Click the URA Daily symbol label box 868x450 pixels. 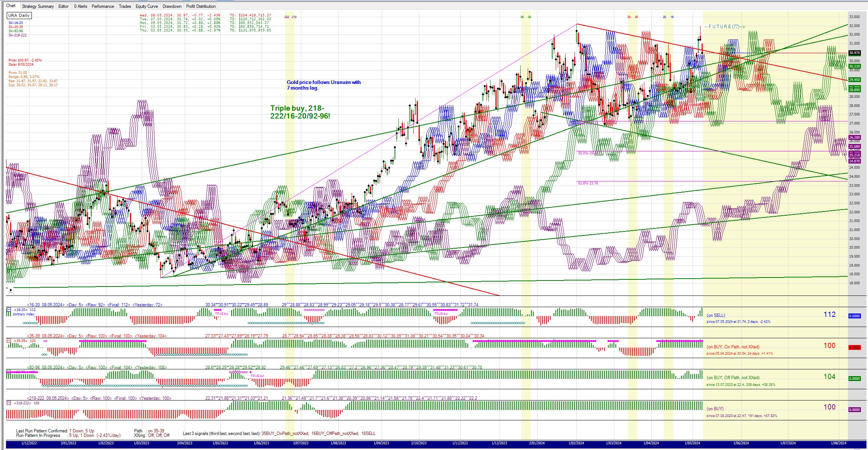coord(19,15)
